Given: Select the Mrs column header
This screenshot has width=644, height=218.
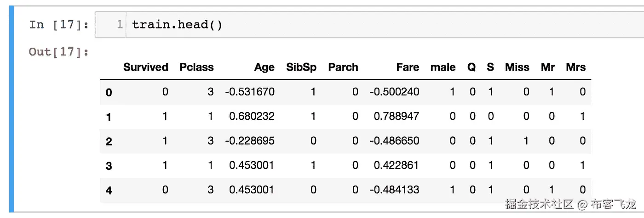Looking at the screenshot, I should tap(575, 67).
